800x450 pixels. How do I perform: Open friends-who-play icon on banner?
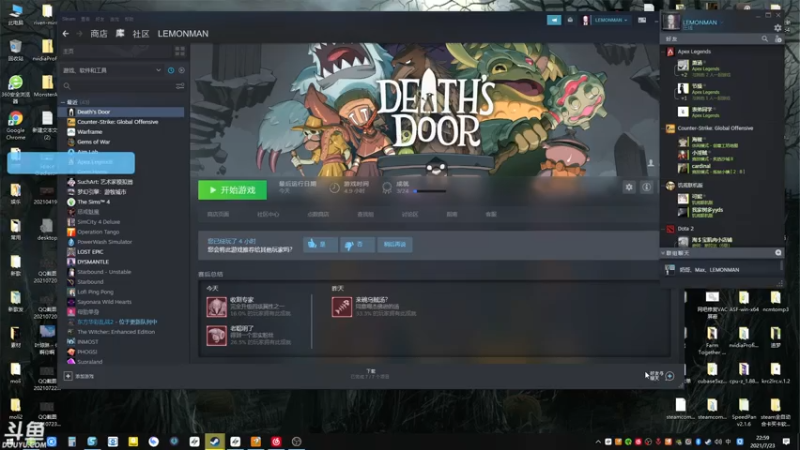coord(651,163)
